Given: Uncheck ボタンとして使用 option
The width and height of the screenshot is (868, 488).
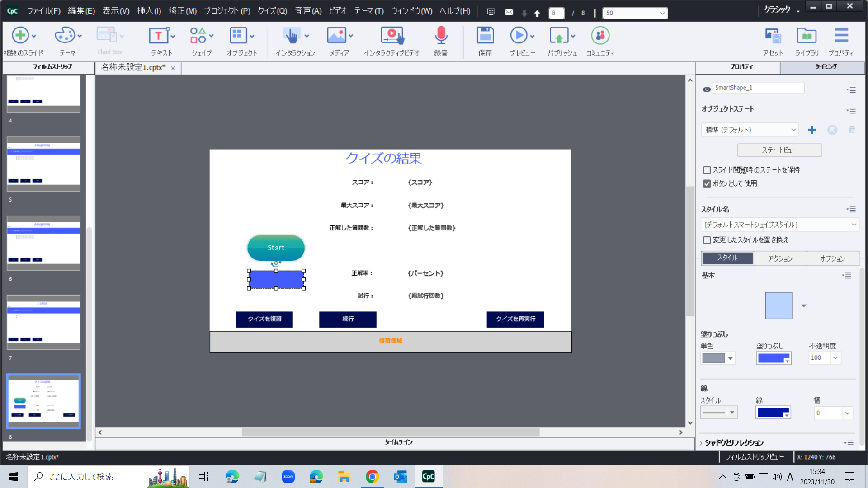Looking at the screenshot, I should 707,183.
